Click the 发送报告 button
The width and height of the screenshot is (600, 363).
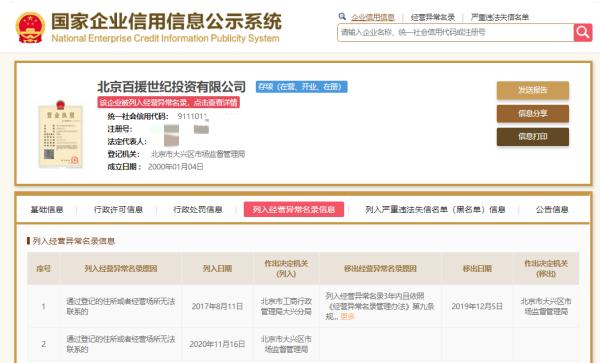point(533,90)
